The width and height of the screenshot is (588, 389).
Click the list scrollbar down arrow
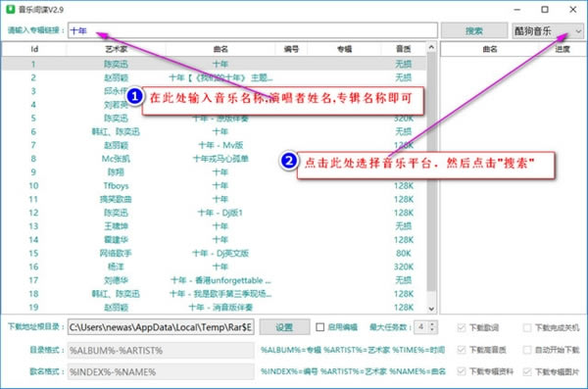(431, 309)
